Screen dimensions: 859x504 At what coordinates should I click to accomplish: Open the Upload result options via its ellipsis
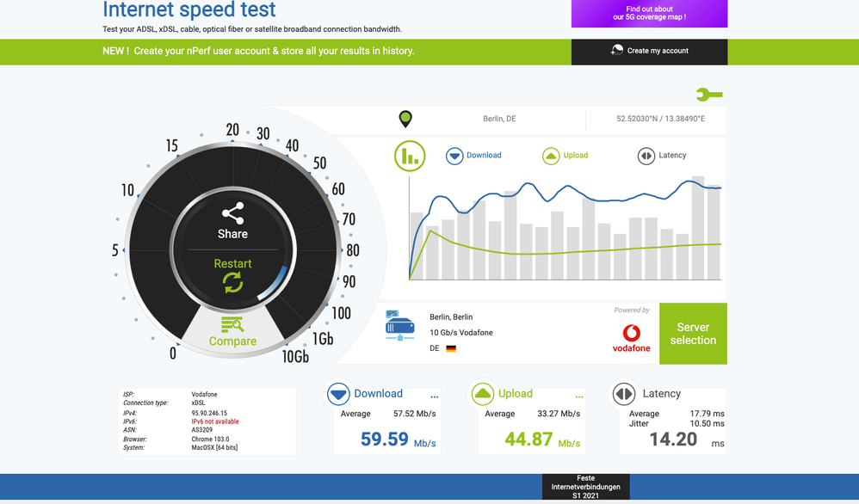point(578,396)
